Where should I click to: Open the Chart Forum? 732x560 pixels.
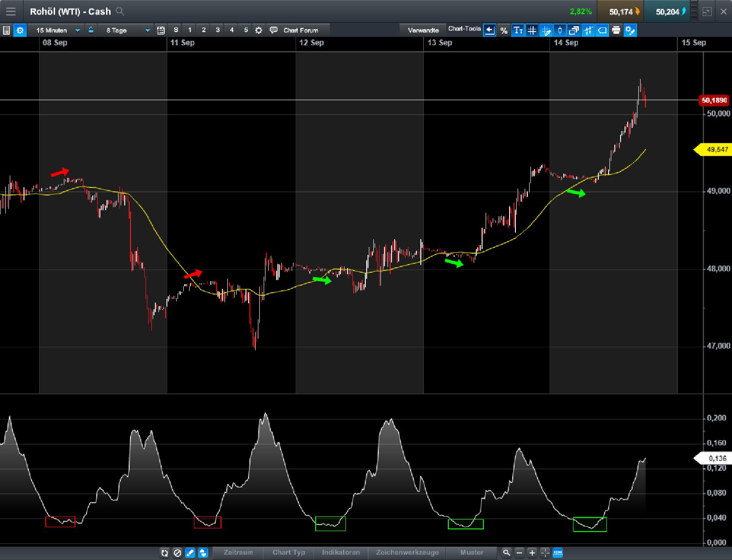click(300, 30)
